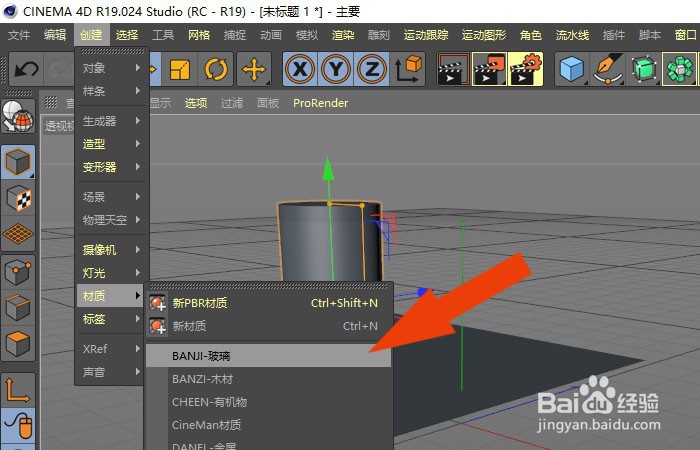Open the 网格 menu

[199, 35]
